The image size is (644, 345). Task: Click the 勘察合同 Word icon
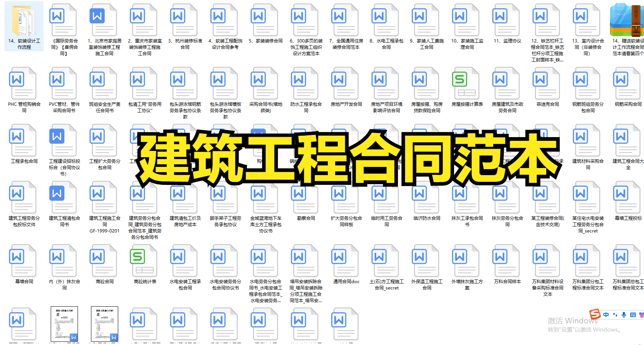click(x=304, y=197)
